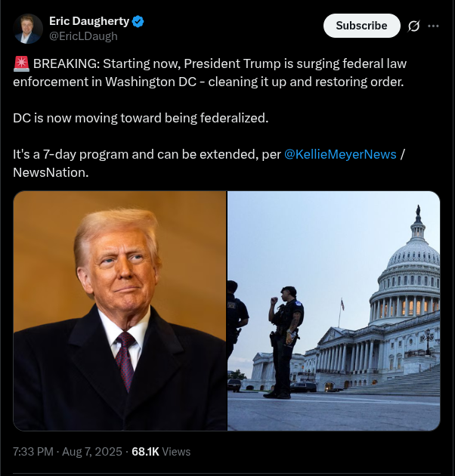
Task: Open the Eric Daugherty display name link
Action: pos(89,21)
